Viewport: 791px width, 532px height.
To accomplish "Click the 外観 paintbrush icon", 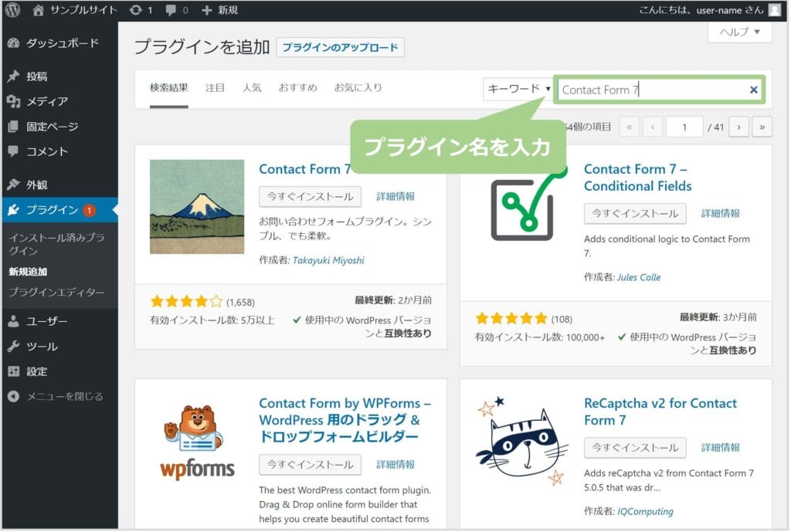I will (x=14, y=185).
